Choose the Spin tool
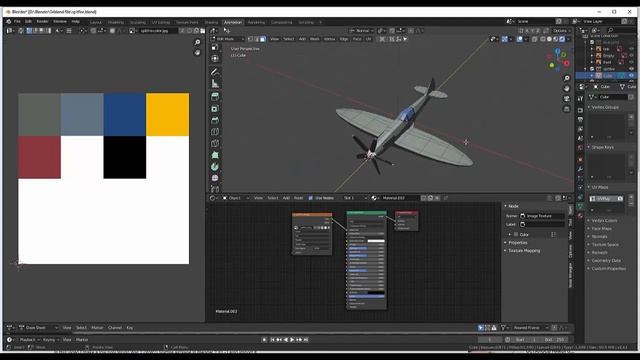Image resolution: width=640 pixels, height=360 pixels. click(x=215, y=167)
